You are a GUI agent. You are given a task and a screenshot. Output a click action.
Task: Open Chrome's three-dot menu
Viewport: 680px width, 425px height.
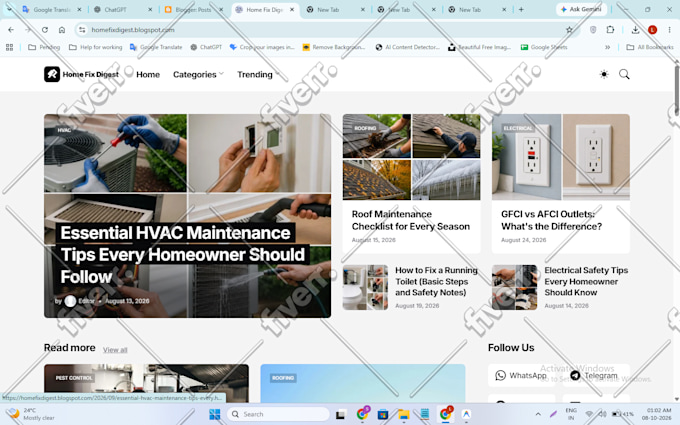pos(669,29)
